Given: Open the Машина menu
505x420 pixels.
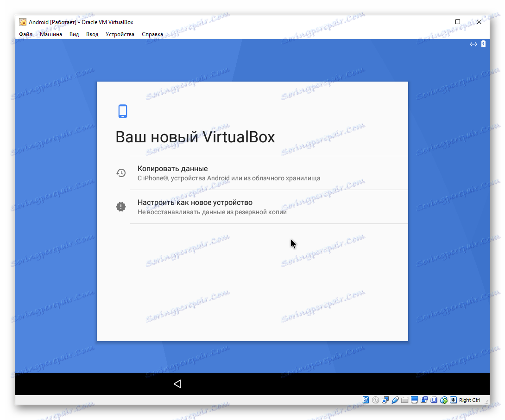Looking at the screenshot, I should [51, 34].
